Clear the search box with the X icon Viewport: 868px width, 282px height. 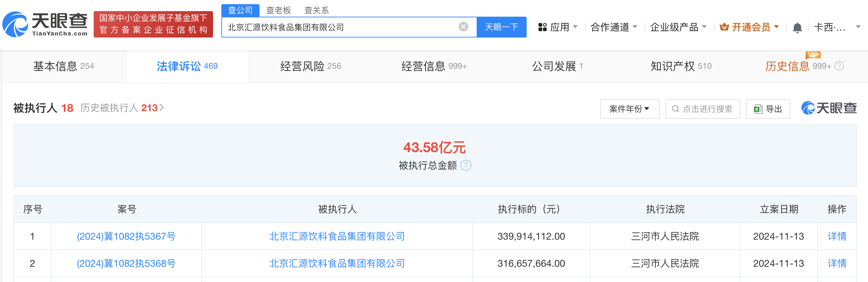point(463,27)
